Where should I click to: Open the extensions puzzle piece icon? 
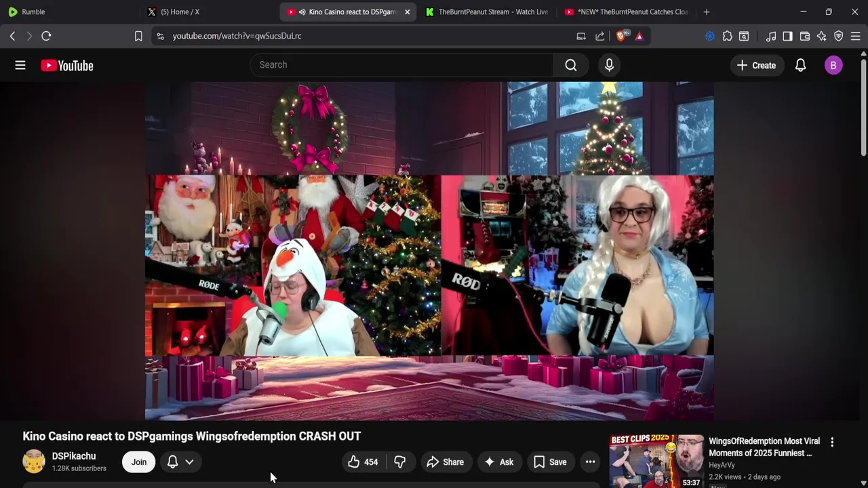point(727,36)
